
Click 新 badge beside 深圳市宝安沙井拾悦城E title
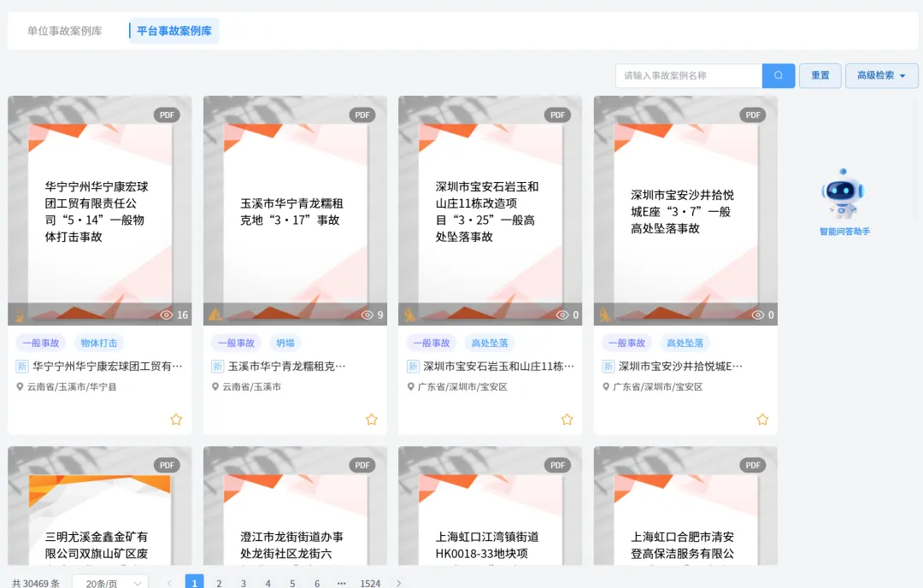608,366
